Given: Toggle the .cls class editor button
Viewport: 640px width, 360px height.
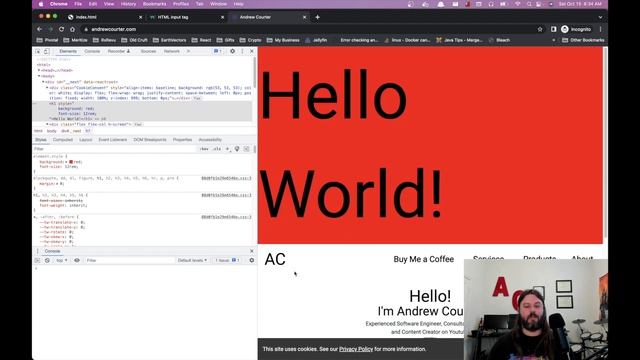Looking at the screenshot, I should (x=217, y=149).
